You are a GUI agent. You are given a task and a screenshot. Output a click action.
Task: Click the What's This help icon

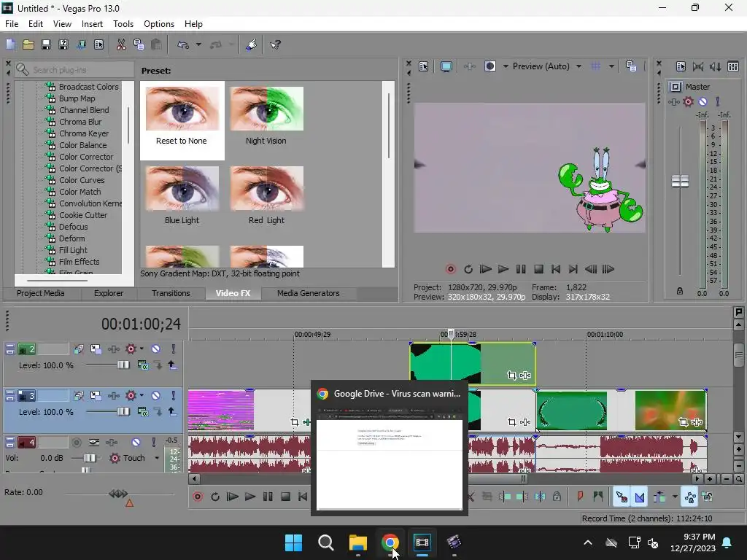pyautogui.click(x=275, y=44)
